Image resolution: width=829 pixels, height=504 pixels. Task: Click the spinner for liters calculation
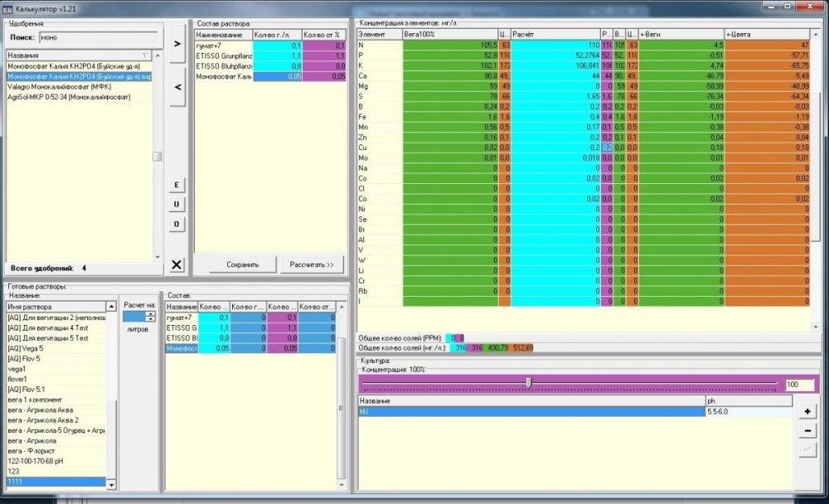[151, 317]
